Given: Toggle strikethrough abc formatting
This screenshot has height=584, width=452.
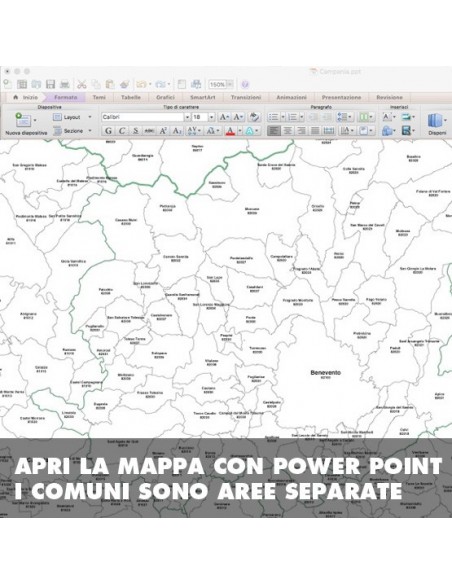Looking at the screenshot, I should tap(149, 131).
